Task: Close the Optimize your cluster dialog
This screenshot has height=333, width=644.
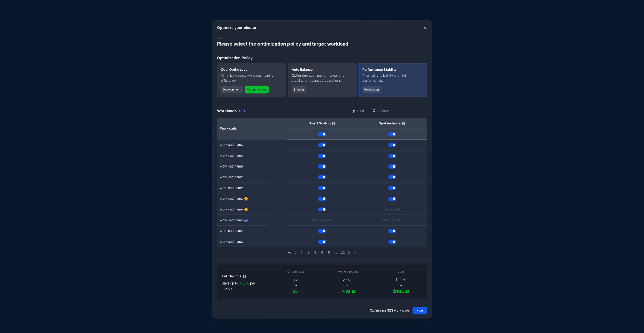Action: point(425,28)
